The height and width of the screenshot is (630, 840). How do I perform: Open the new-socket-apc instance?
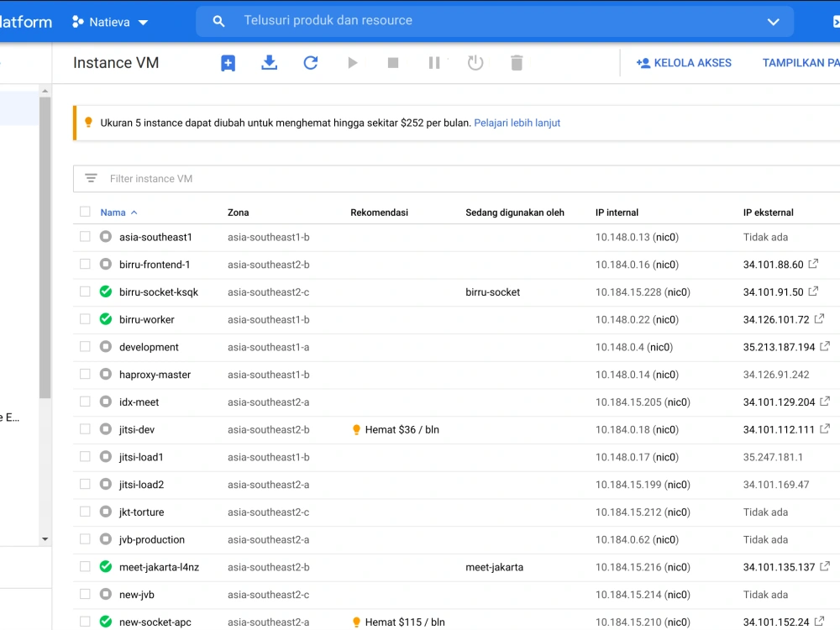click(155, 622)
